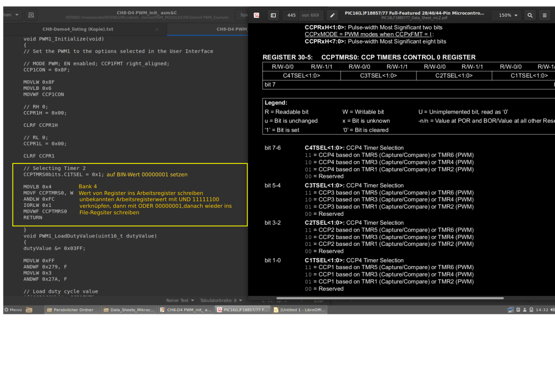
Task: Open the Tabulatorbreite: 8 dropdown
Action: pyautogui.click(x=221, y=301)
